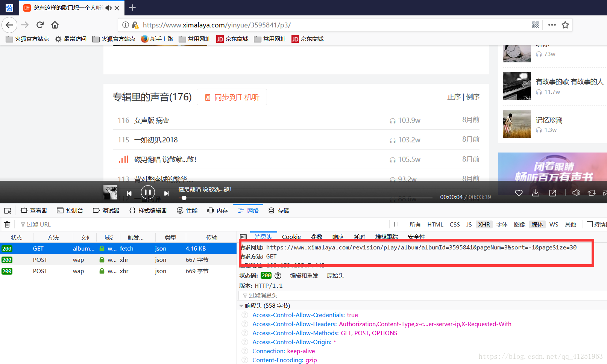This screenshot has width=607, height=364.
Task: Activate the element picker in devtools
Action: point(8,211)
